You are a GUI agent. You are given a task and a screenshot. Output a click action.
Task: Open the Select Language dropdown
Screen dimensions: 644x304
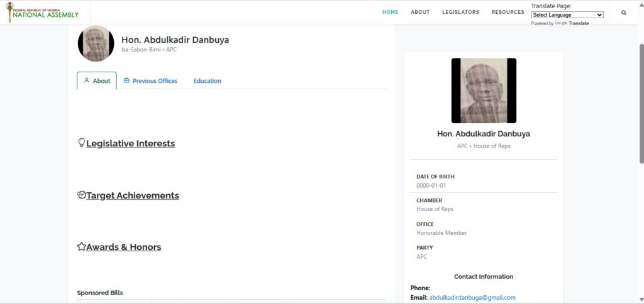tap(567, 14)
